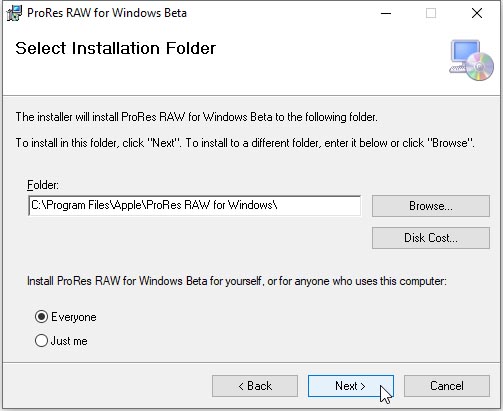Click the computer and disc setup graphic
This screenshot has width=503, height=411.
click(x=471, y=60)
